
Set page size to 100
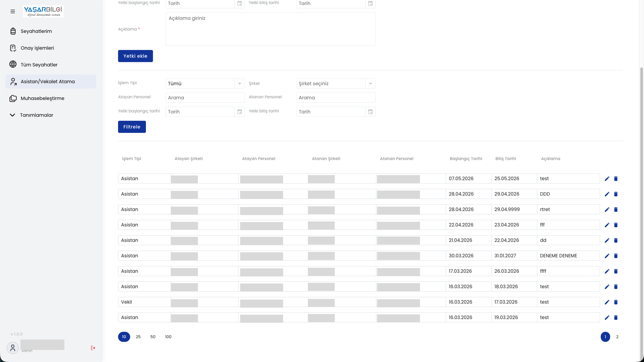[x=168, y=337]
